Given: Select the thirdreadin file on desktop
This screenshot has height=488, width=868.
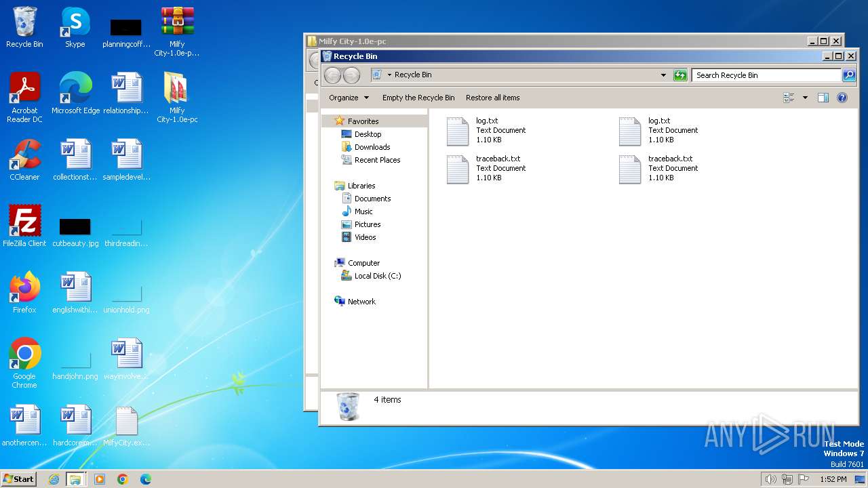Looking at the screenshot, I should [x=126, y=232].
